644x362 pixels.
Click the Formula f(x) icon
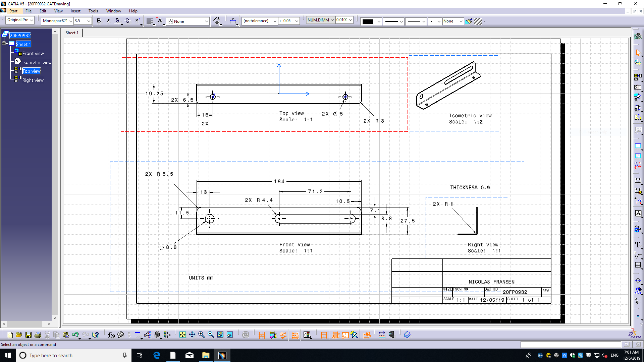111,335
